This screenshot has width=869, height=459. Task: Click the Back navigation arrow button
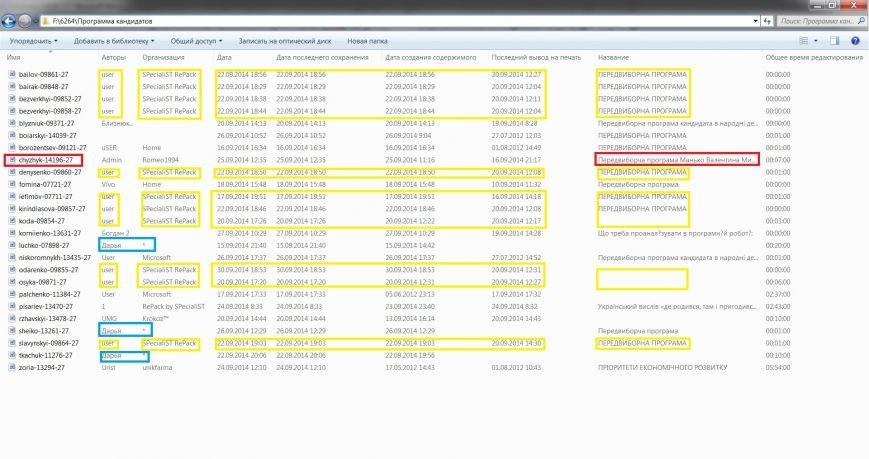click(8, 21)
